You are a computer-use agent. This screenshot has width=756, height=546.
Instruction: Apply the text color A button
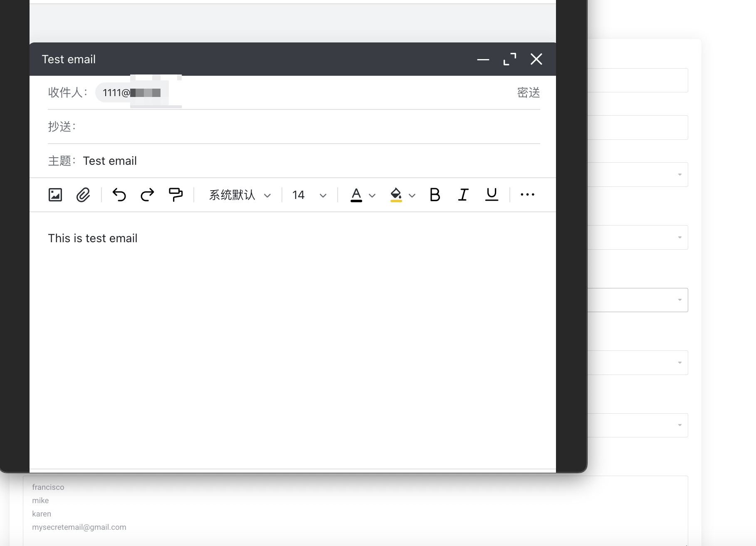[x=356, y=195]
